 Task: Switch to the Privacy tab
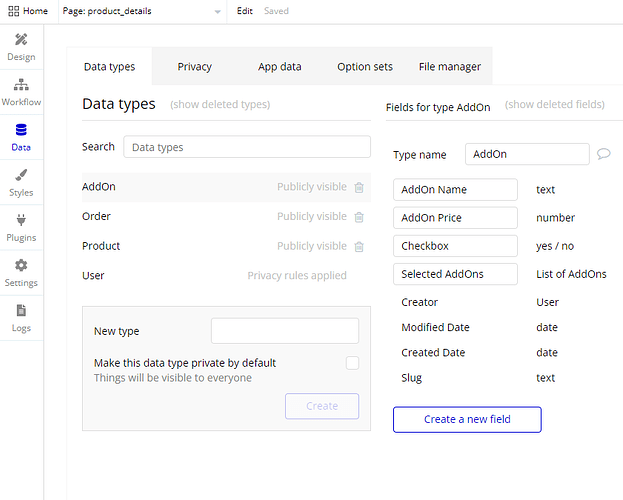click(x=194, y=66)
